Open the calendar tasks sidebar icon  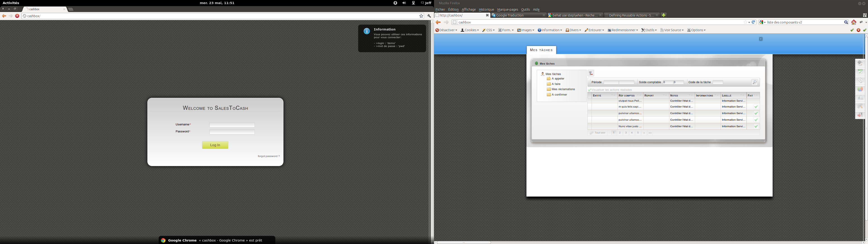[860, 72]
